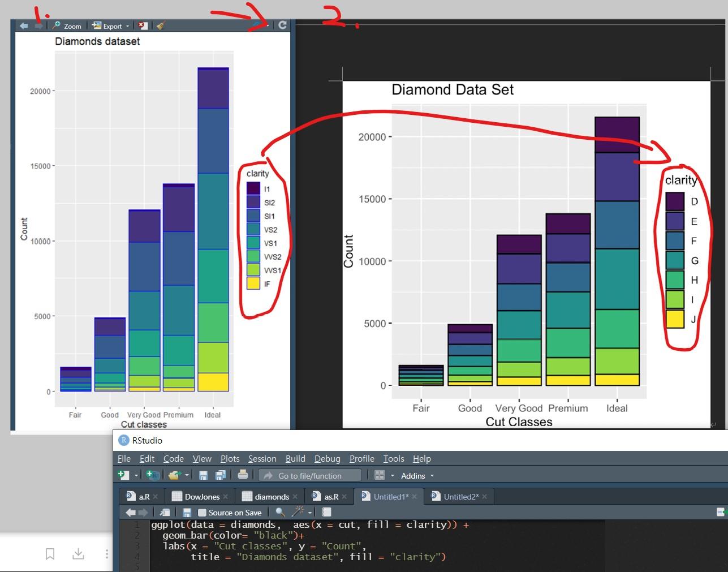The width and height of the screenshot is (728, 572).
Task: Go back to the previous plot
Action: (x=23, y=25)
